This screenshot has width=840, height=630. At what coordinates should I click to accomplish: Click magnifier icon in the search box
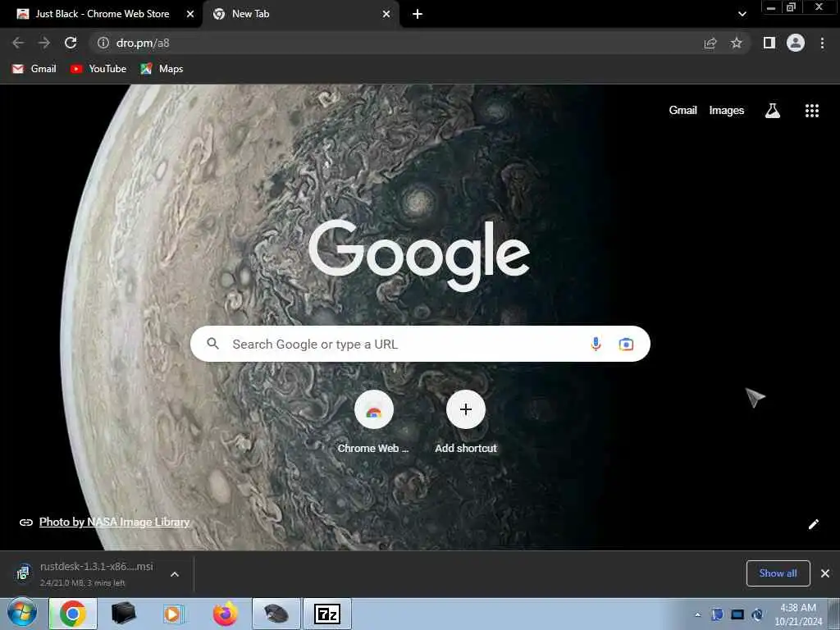tap(212, 344)
